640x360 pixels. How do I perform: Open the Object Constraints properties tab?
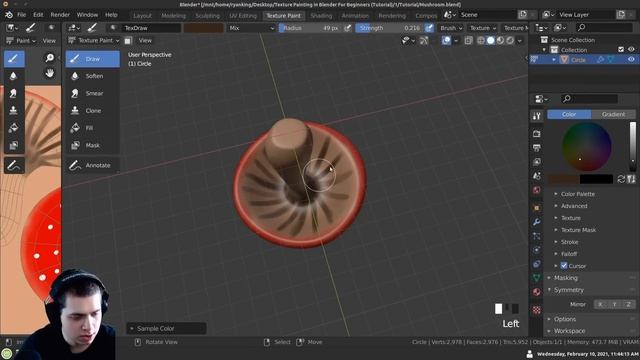537,264
